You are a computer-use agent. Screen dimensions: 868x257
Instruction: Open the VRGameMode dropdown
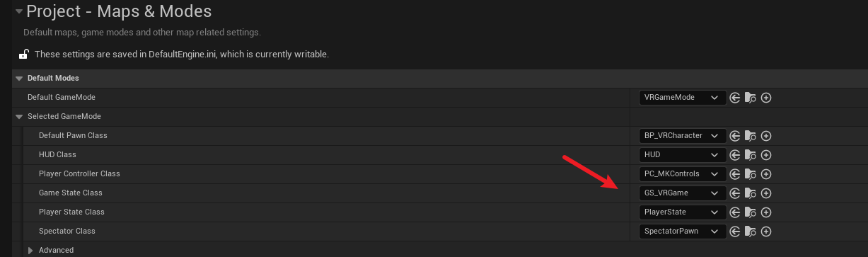pos(682,98)
